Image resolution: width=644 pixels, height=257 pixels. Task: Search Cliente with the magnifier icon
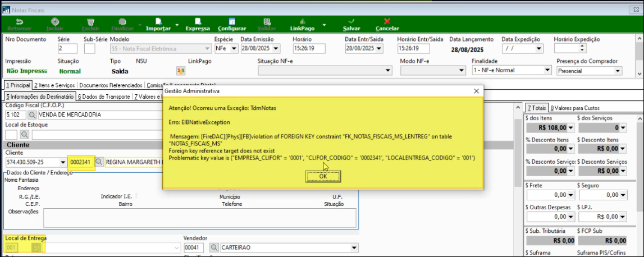(99, 162)
